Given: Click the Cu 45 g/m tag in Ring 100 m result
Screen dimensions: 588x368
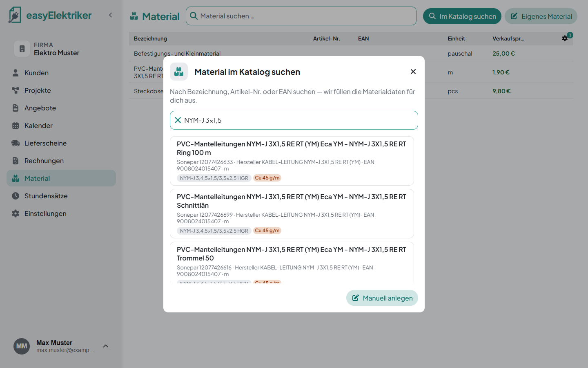Looking at the screenshot, I should pyautogui.click(x=267, y=178).
